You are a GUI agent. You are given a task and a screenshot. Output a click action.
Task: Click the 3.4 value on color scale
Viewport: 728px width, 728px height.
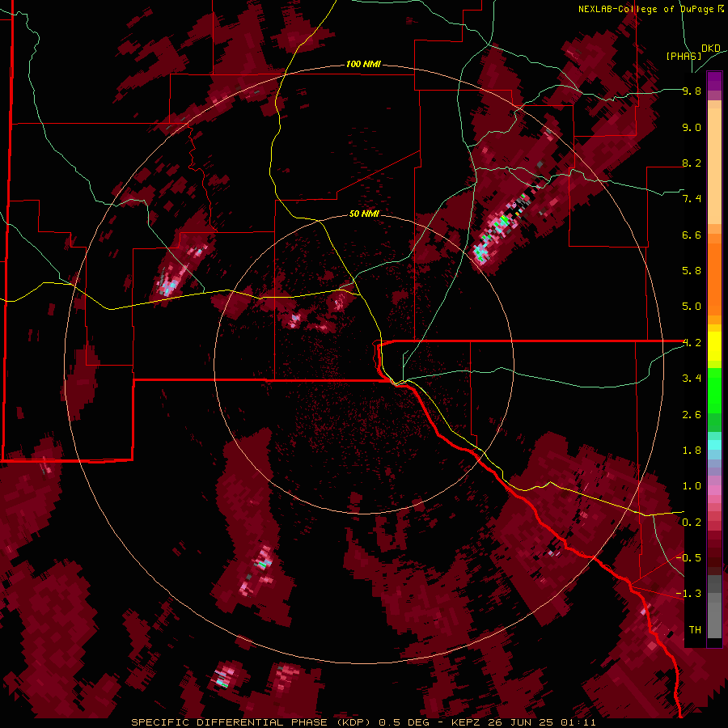click(692, 379)
